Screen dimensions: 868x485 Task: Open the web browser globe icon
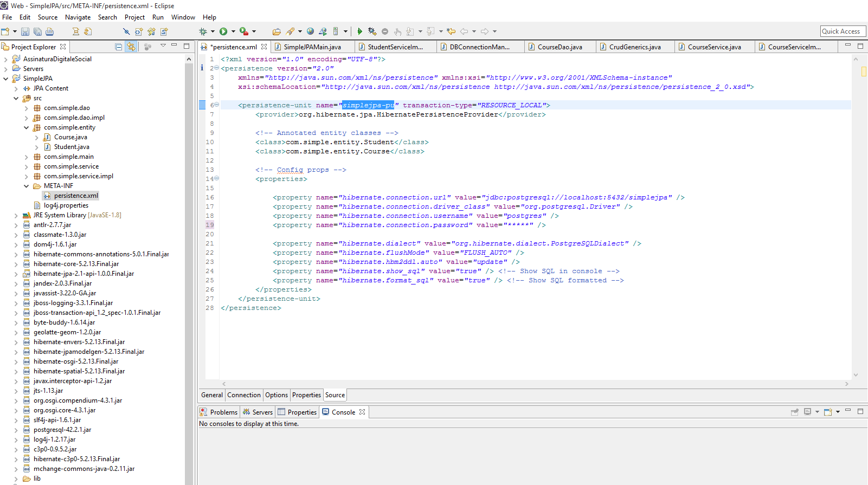click(310, 31)
